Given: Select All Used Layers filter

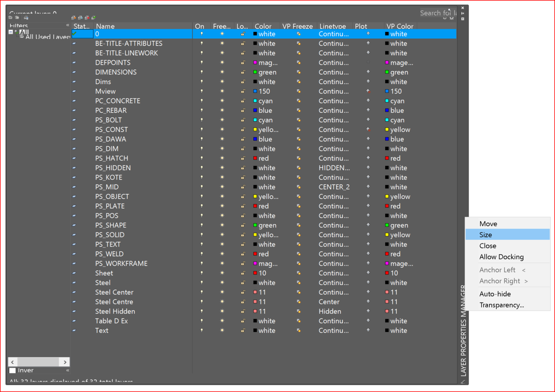Looking at the screenshot, I should (x=48, y=37).
